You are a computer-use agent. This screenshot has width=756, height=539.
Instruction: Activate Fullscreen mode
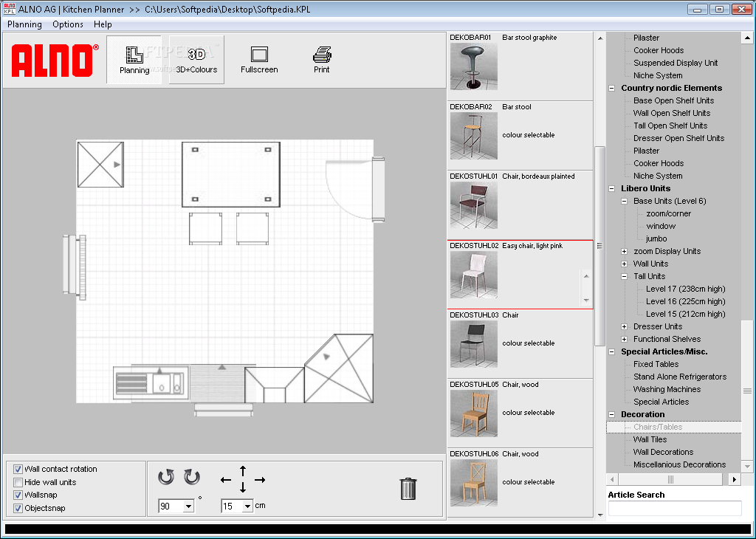point(258,59)
